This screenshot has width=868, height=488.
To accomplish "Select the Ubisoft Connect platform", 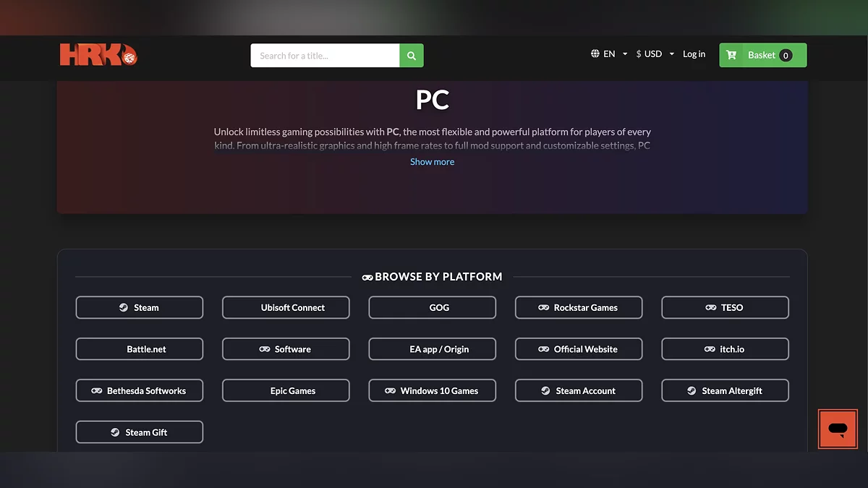I will 286,307.
